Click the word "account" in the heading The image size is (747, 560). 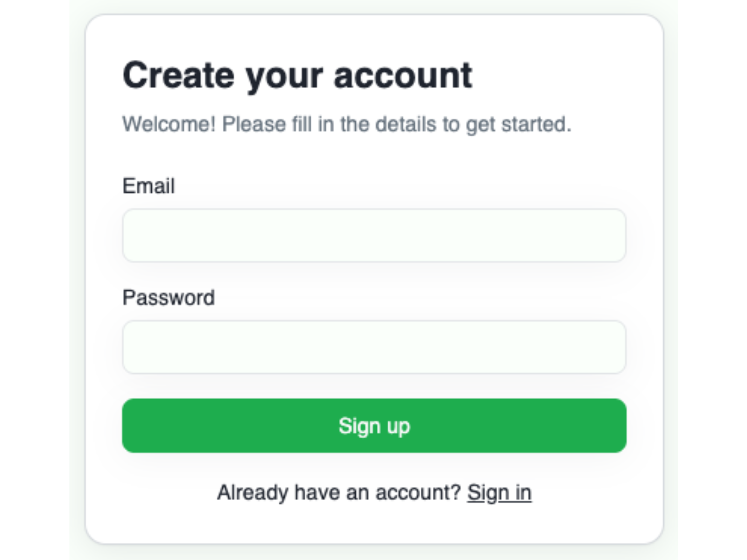pyautogui.click(x=402, y=75)
